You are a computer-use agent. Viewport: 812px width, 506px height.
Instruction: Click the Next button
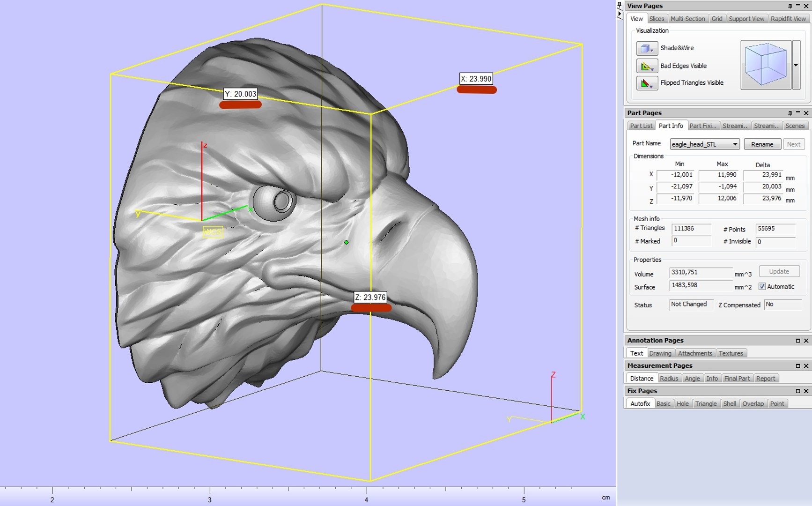click(794, 144)
